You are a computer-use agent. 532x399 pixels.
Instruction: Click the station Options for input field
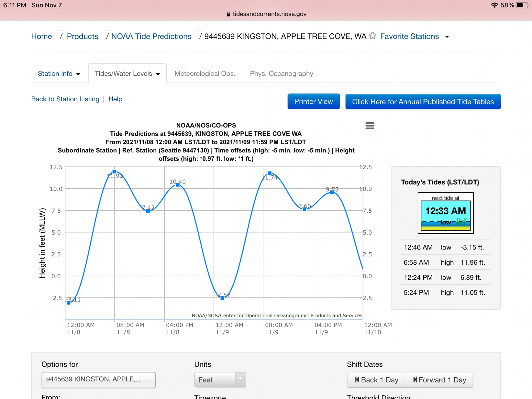[98, 380]
